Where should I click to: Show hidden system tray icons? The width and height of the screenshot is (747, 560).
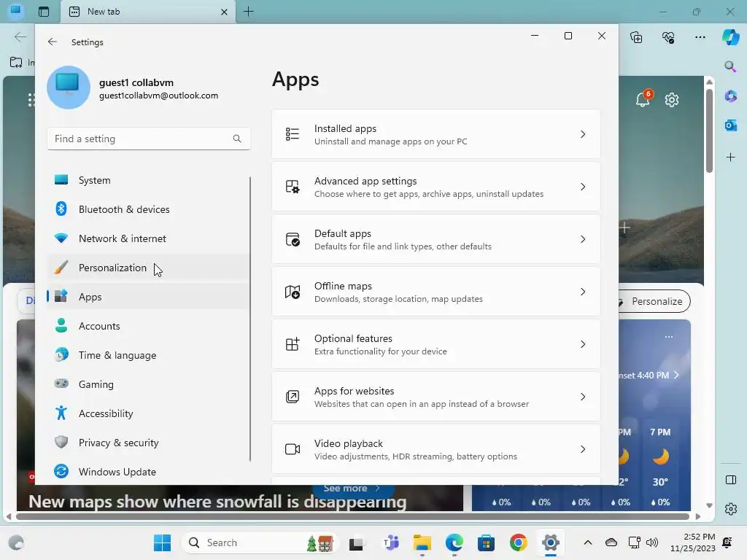pyautogui.click(x=588, y=542)
